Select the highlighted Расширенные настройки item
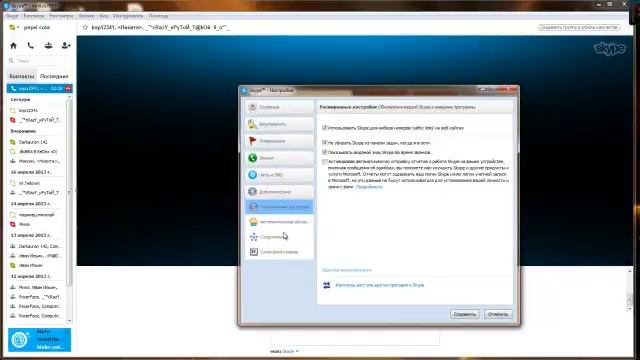 click(280, 207)
